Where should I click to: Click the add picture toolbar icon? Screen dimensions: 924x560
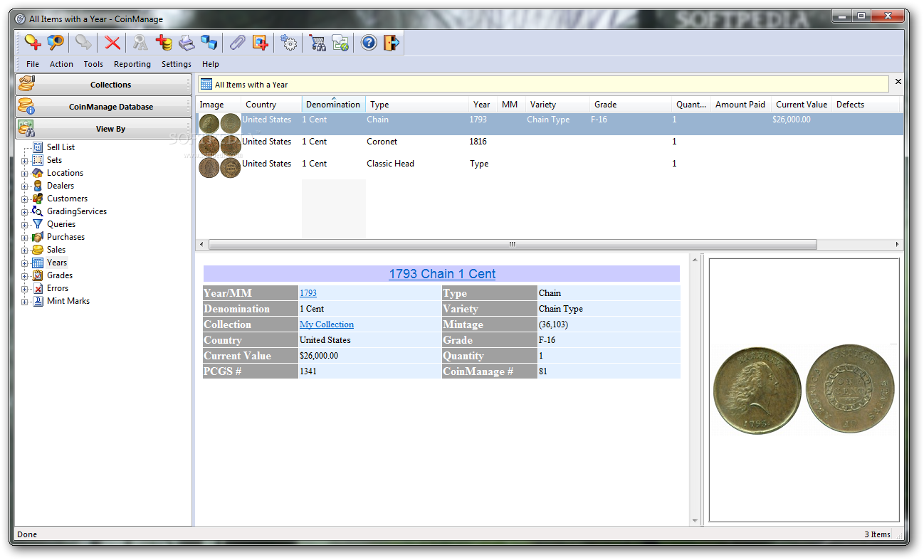(x=260, y=43)
